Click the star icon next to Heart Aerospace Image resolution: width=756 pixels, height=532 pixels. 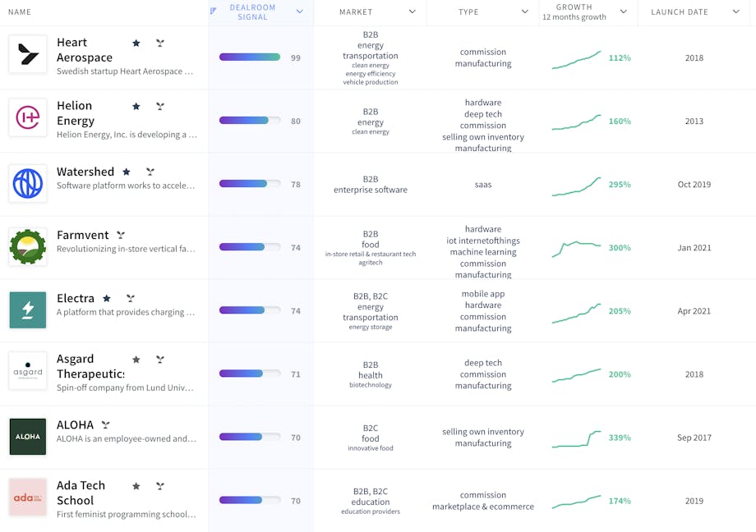click(136, 43)
